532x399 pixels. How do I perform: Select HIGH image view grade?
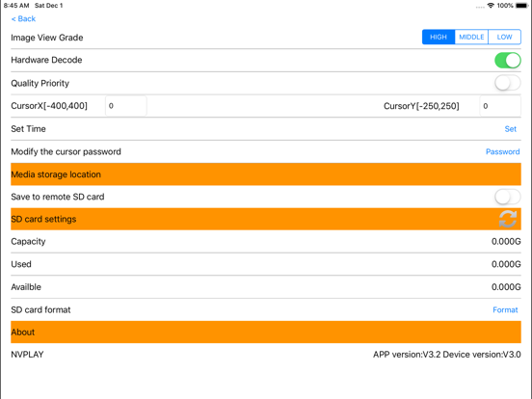click(x=439, y=37)
